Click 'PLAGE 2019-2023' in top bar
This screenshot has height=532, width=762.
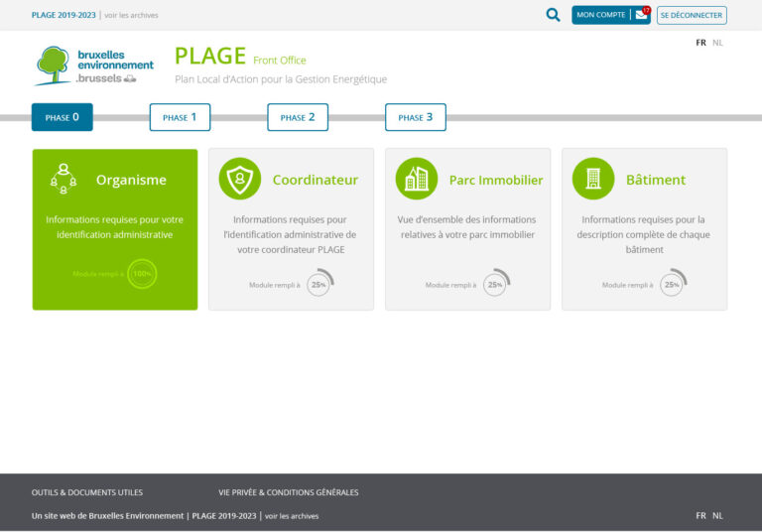click(x=63, y=15)
